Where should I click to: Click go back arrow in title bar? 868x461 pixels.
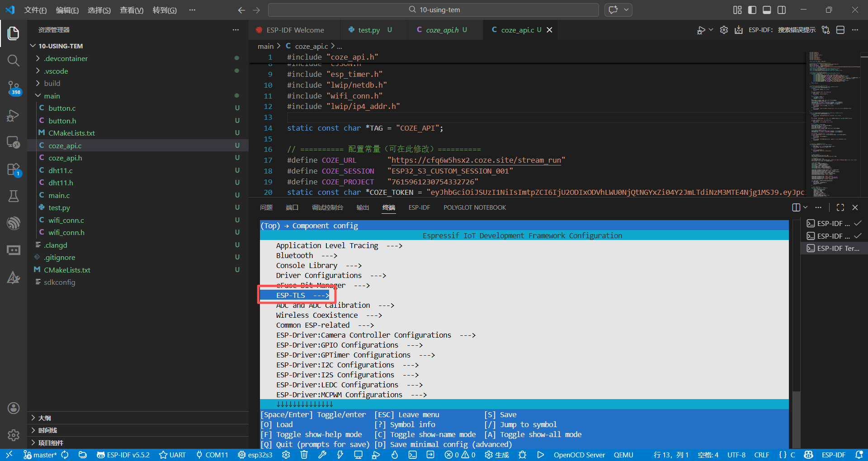pos(241,10)
